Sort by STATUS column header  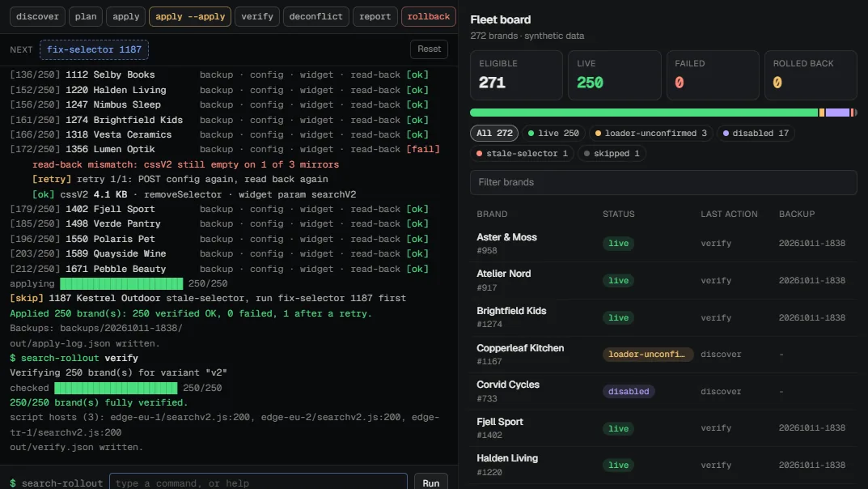[618, 214]
